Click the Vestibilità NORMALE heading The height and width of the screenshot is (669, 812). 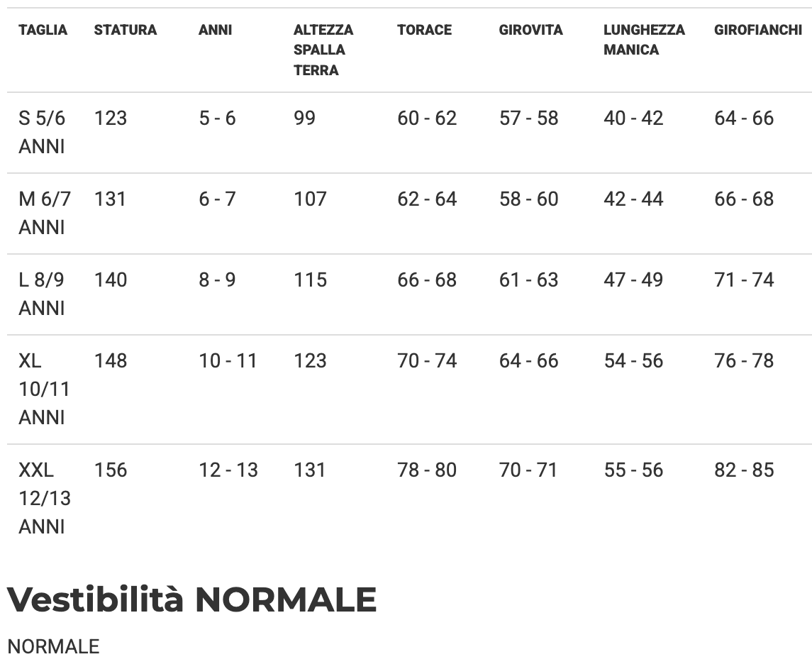click(x=191, y=599)
